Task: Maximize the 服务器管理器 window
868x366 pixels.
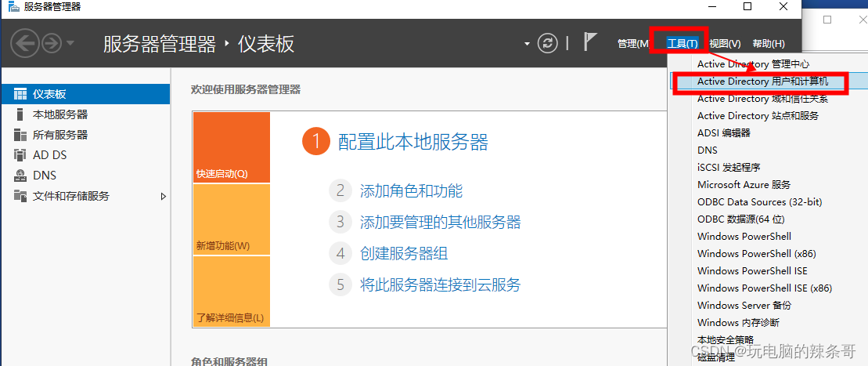Action: [x=747, y=6]
